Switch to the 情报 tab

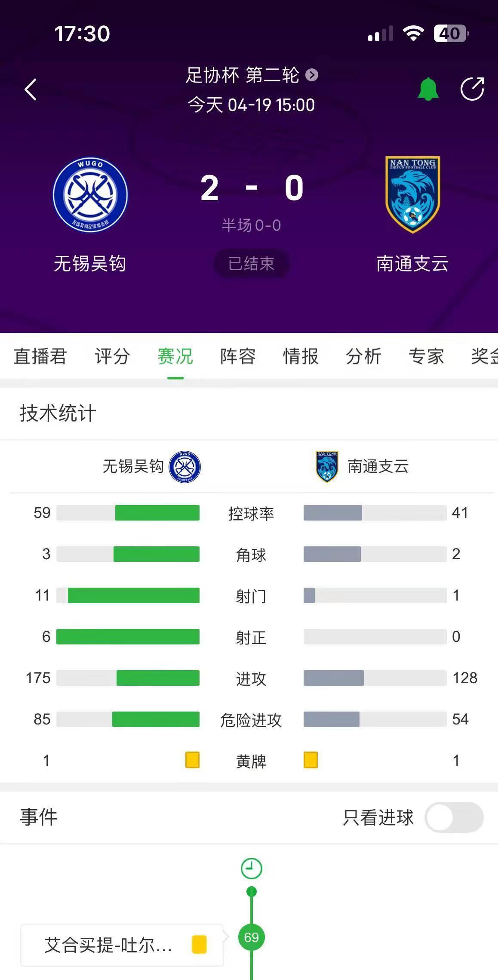301,357
